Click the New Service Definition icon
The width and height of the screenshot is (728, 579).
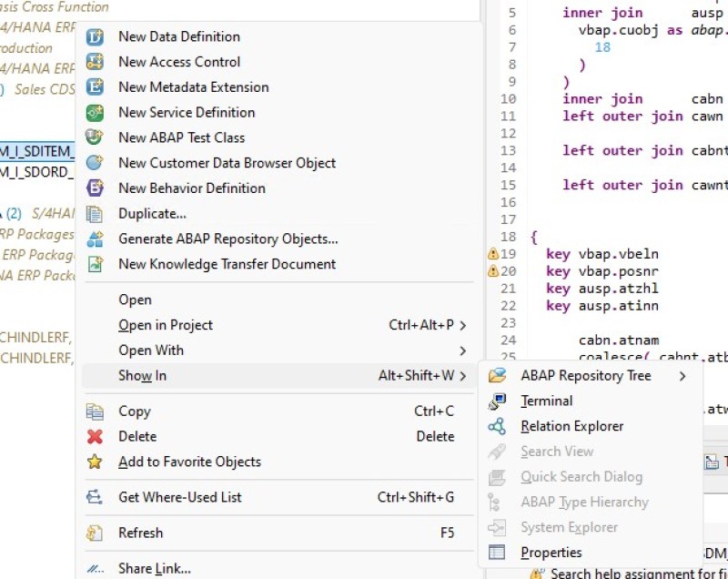(95, 113)
